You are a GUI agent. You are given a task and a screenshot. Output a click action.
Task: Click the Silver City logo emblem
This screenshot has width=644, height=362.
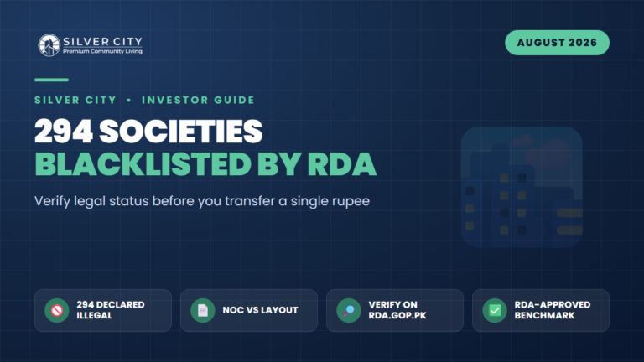(49, 45)
